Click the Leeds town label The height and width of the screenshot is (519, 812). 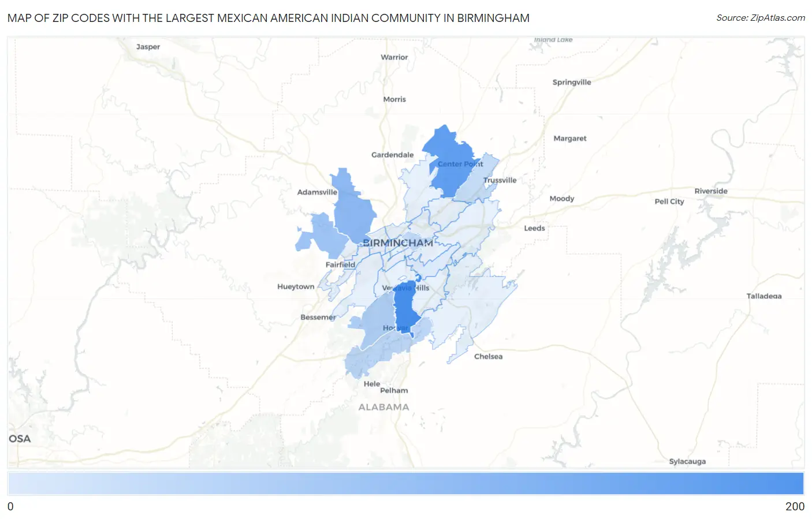point(535,228)
